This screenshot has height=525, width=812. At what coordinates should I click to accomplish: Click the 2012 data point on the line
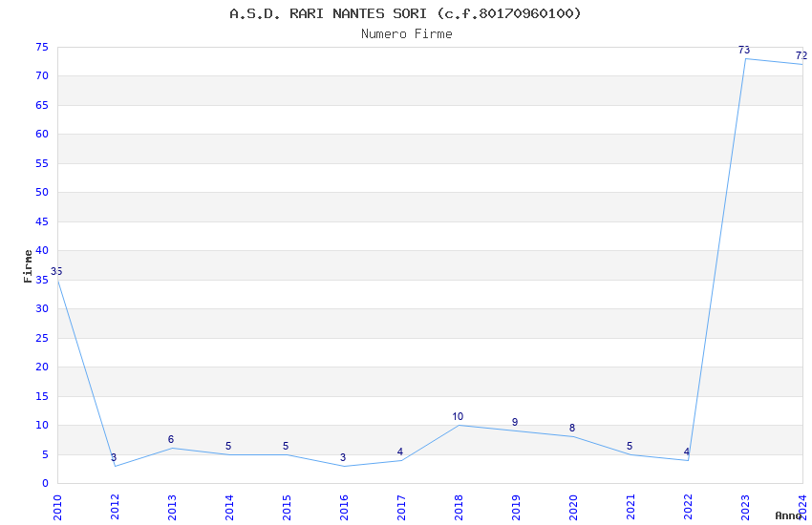(115, 466)
